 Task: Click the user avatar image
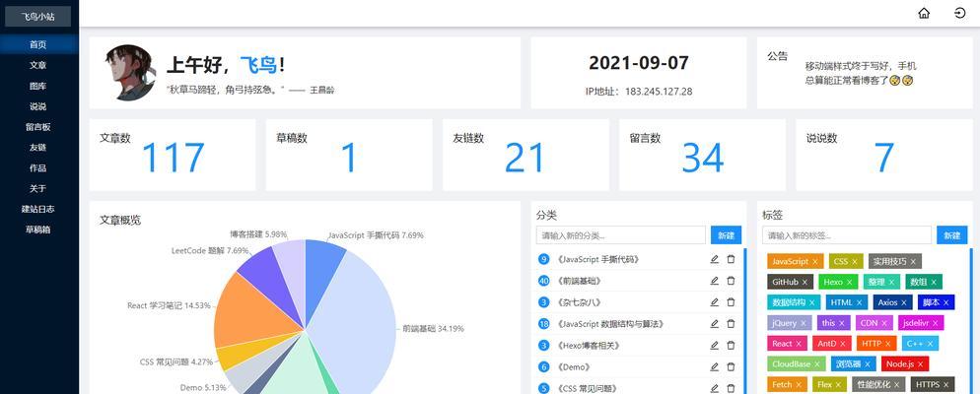click(x=130, y=73)
